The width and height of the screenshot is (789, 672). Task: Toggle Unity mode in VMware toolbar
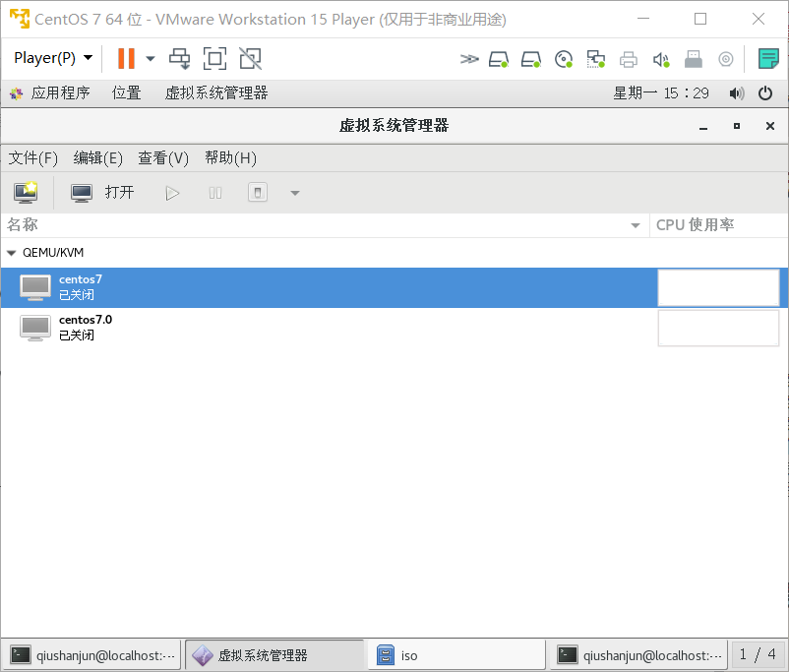(x=250, y=59)
